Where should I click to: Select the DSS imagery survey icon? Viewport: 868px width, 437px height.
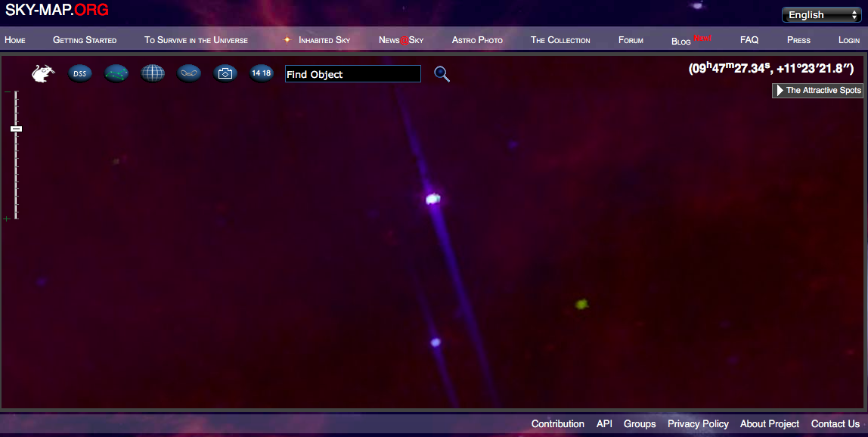(x=79, y=73)
